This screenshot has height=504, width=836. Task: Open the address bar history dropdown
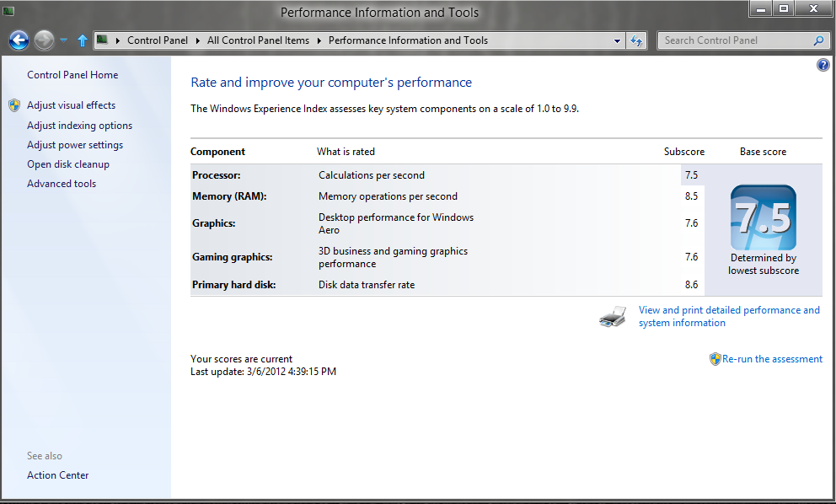click(x=617, y=40)
